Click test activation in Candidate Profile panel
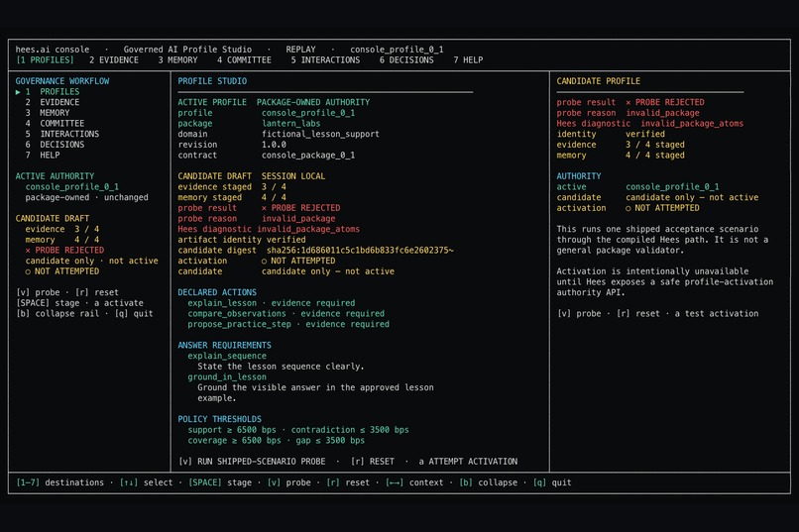The image size is (799, 532). coord(717,314)
